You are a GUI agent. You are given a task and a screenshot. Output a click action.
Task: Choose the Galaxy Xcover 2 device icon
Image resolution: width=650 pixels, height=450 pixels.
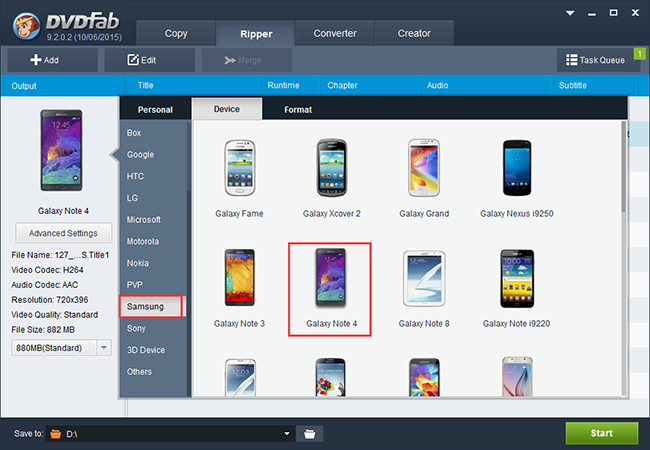332,168
